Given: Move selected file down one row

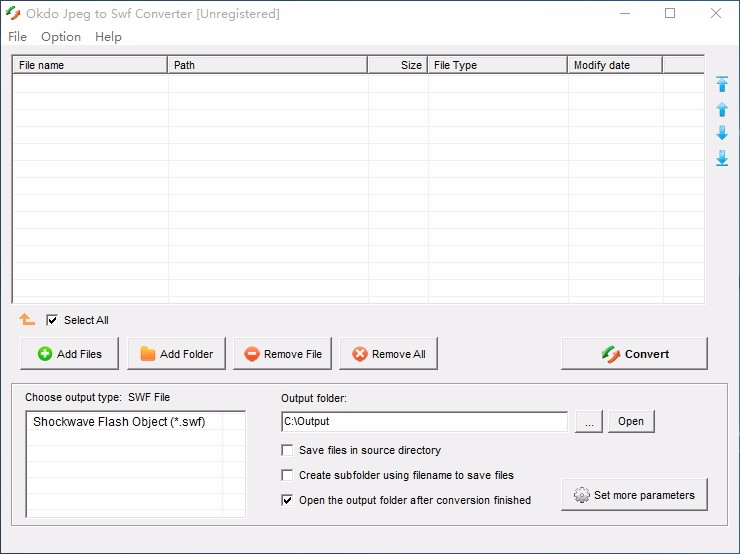Looking at the screenshot, I should (722, 133).
